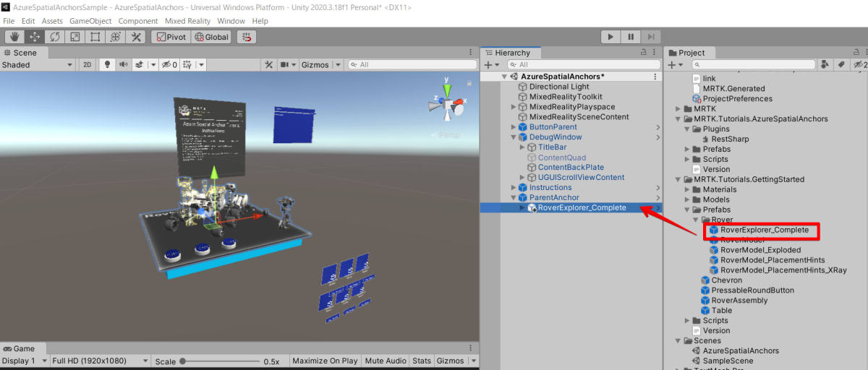
Task: Select the Move tool
Action: pos(34,37)
